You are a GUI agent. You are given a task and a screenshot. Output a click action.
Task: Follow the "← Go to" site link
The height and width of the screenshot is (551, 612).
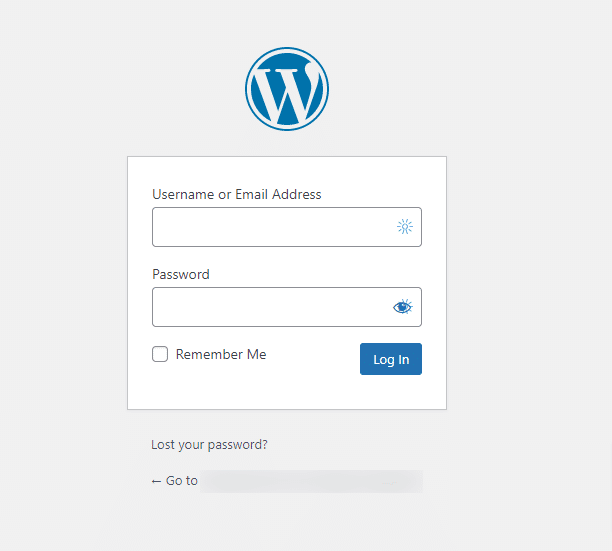[x=175, y=481]
